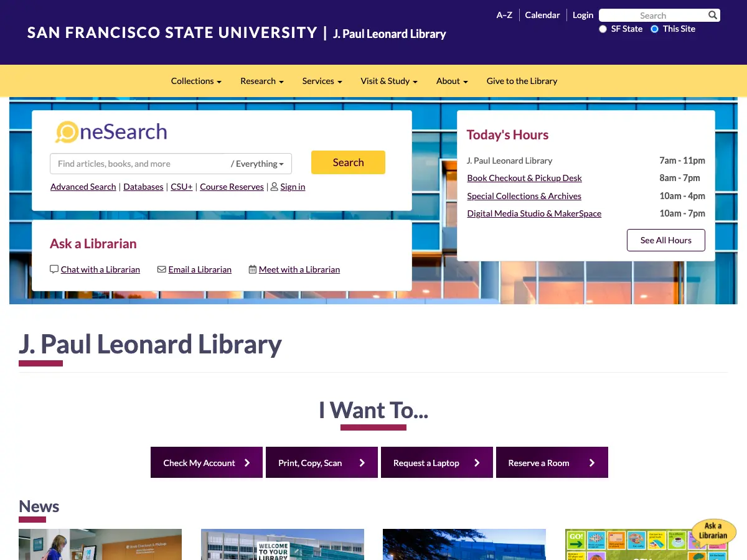Click the yellow Search button
This screenshot has width=747, height=560.
coord(348,162)
